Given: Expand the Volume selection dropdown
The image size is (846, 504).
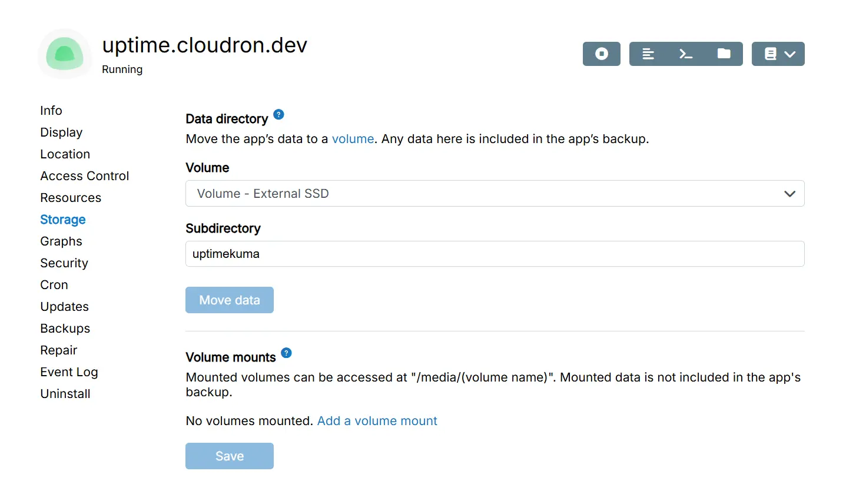Looking at the screenshot, I should pos(495,194).
